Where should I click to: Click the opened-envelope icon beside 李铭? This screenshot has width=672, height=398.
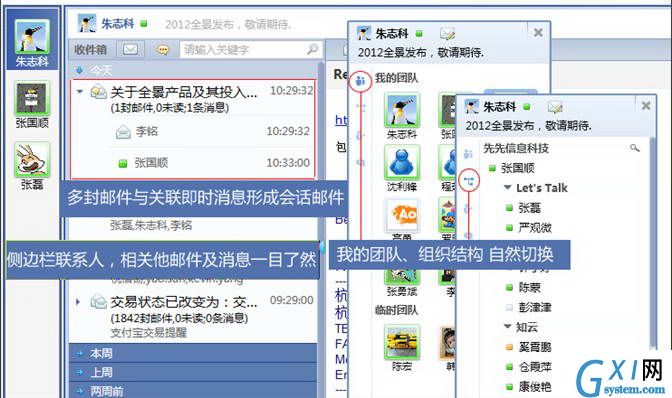point(123,132)
